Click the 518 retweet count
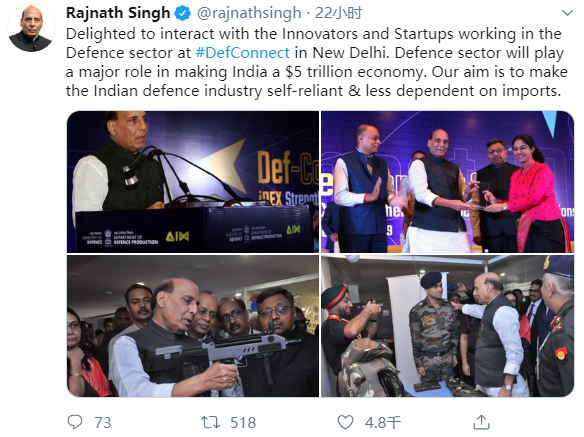Viewport: 584px width, 437px height. (243, 423)
